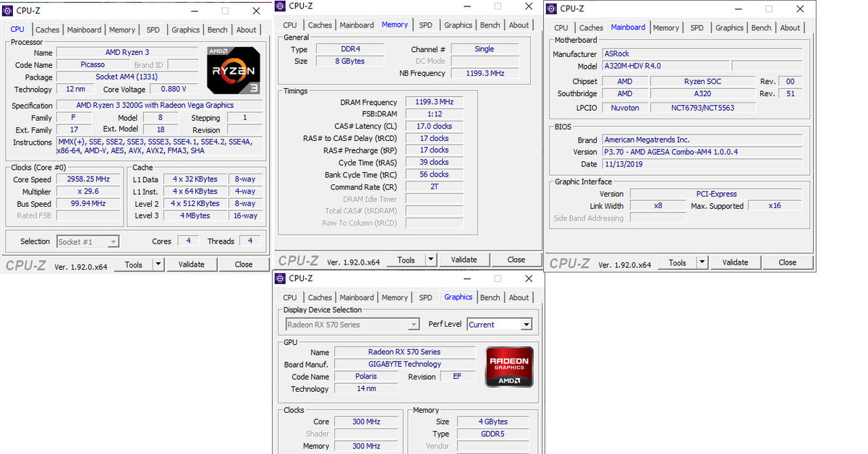Maximize the window showing the Mainboard tab
Screen dimensions: 868x454
pos(768,9)
